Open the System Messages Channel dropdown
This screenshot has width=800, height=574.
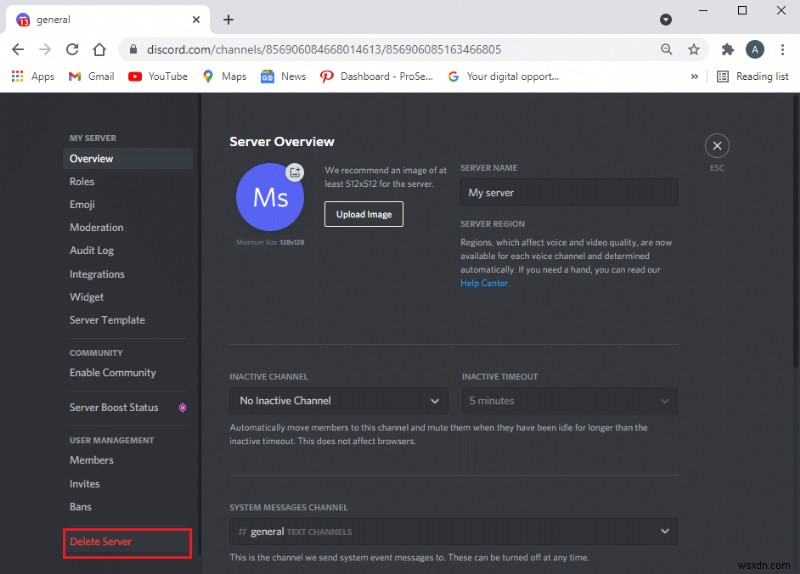pos(454,532)
